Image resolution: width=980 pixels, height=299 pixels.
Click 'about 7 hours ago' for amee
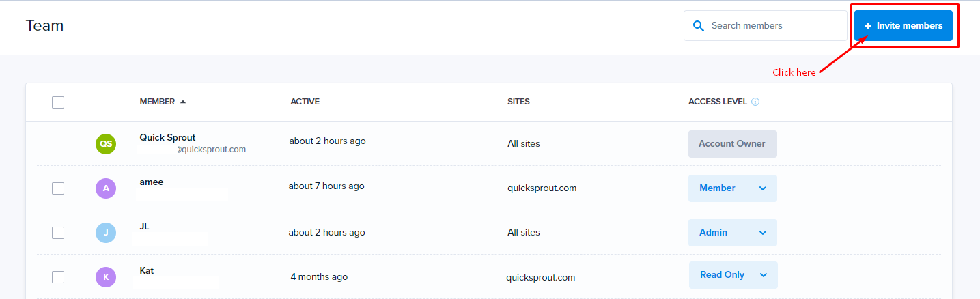326,186
